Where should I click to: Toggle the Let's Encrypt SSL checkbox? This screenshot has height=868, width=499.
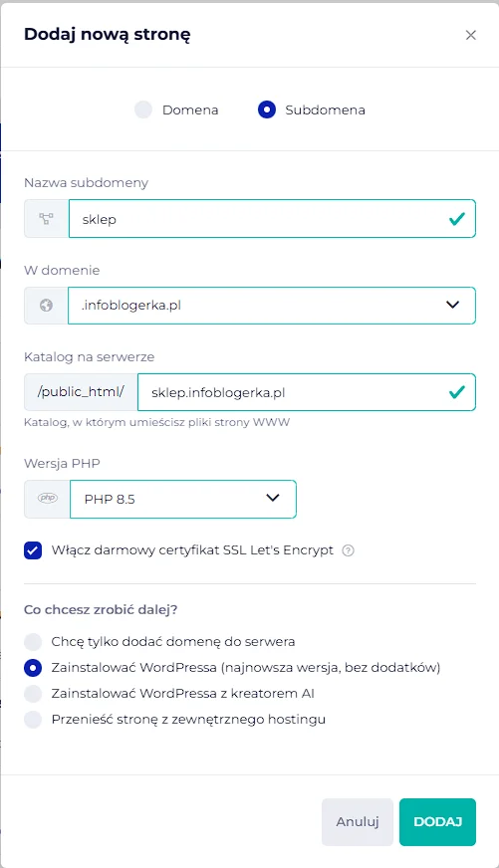pos(33,550)
